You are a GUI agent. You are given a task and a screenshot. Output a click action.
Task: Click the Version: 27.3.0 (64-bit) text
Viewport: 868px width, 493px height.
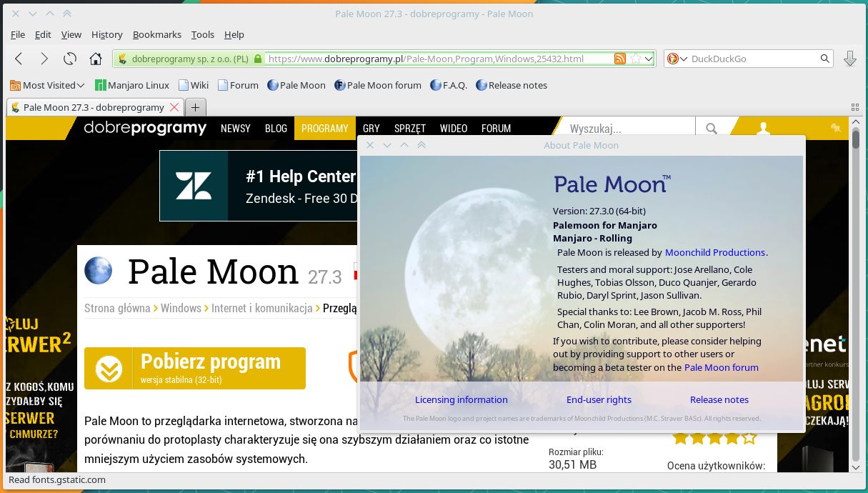(x=599, y=211)
